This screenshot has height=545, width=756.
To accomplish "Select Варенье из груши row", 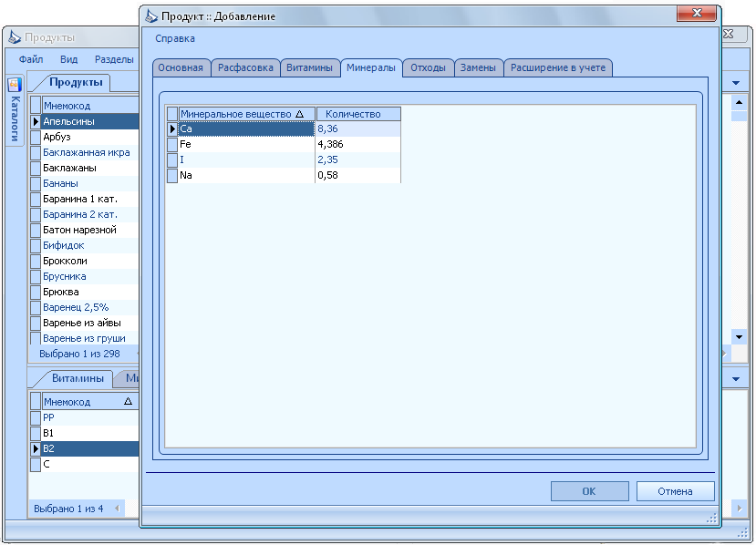I will pos(90,338).
